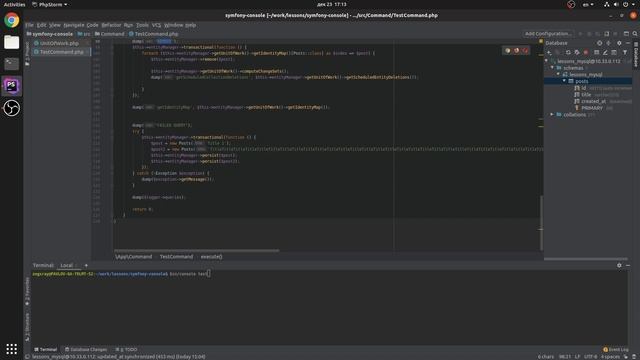Collapse the lessons_mysql@10.33.0.112 data source
Viewport: 640px width, 360px height.
click(547, 61)
